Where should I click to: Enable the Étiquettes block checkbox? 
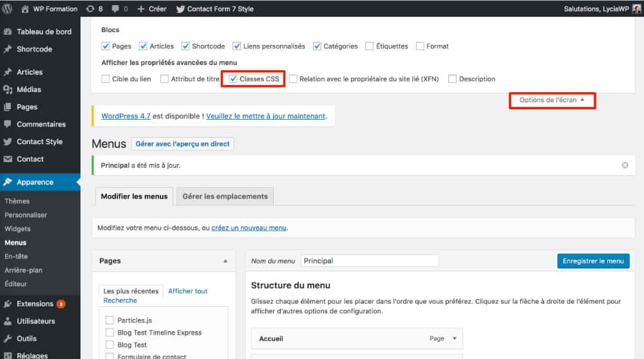click(369, 46)
